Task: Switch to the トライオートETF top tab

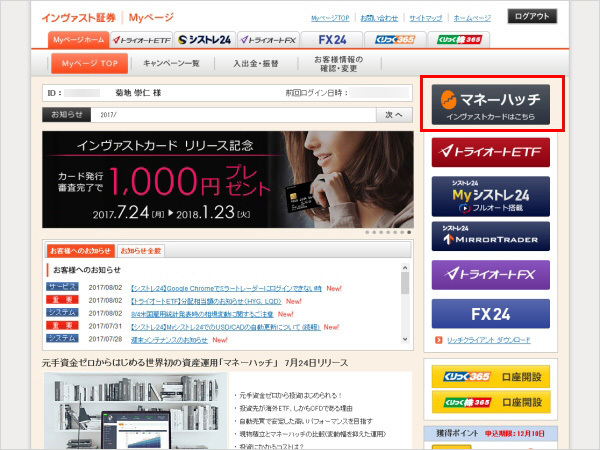Action: (x=141, y=40)
